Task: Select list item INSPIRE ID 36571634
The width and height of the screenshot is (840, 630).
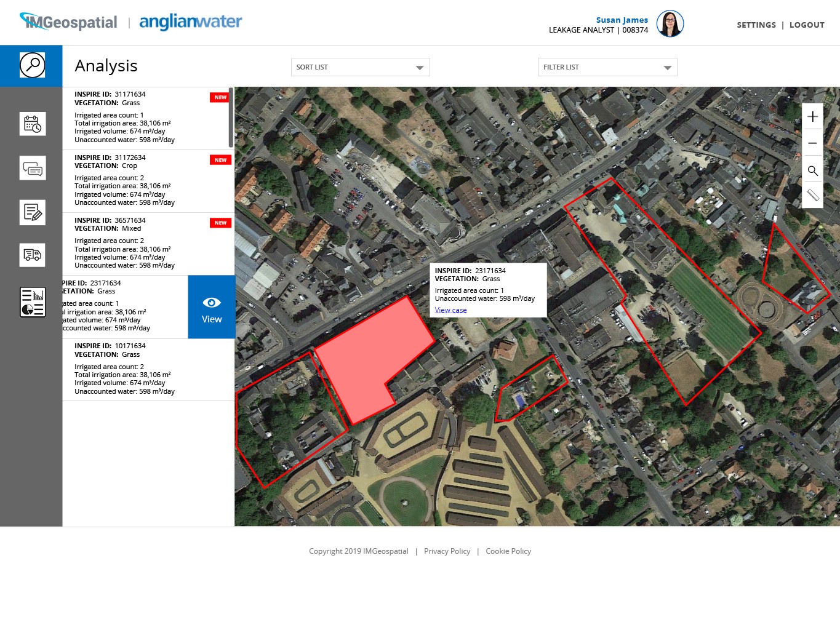Action: (148, 244)
